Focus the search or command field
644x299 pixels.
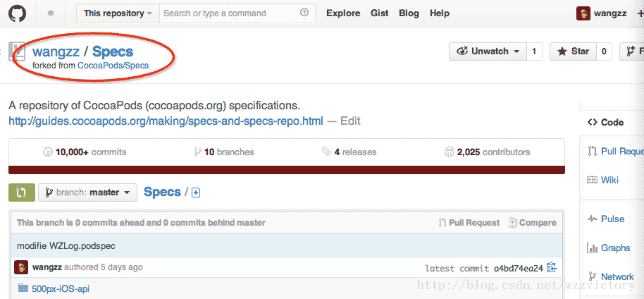pyautogui.click(x=229, y=13)
